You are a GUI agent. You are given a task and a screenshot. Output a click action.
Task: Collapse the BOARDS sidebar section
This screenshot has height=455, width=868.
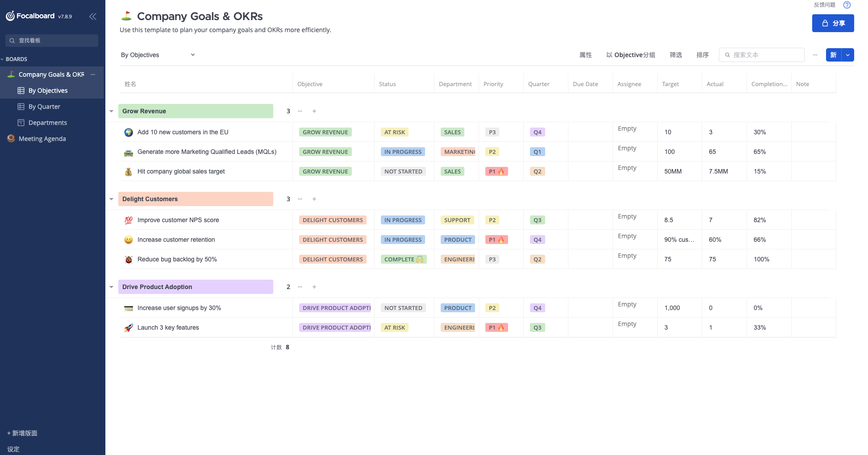[3, 59]
